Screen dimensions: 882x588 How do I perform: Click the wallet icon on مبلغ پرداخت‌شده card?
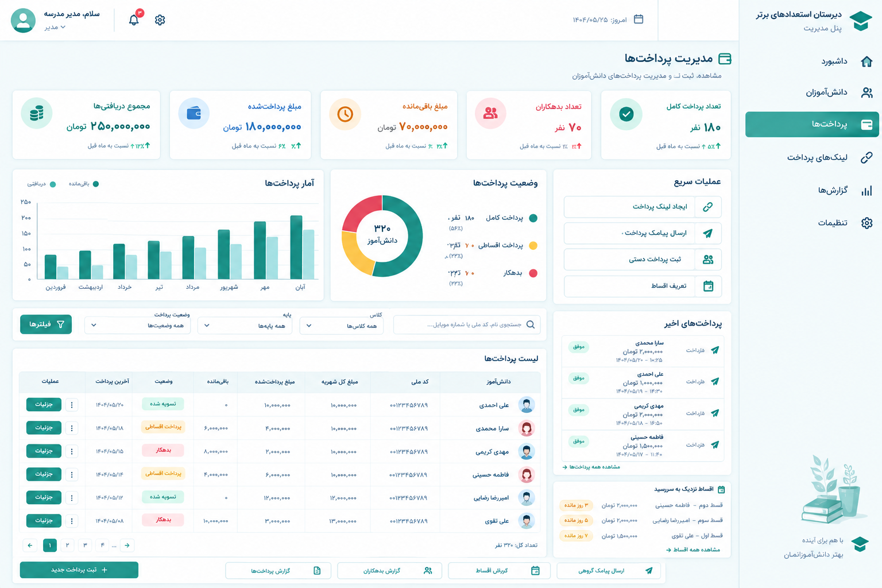(x=194, y=113)
